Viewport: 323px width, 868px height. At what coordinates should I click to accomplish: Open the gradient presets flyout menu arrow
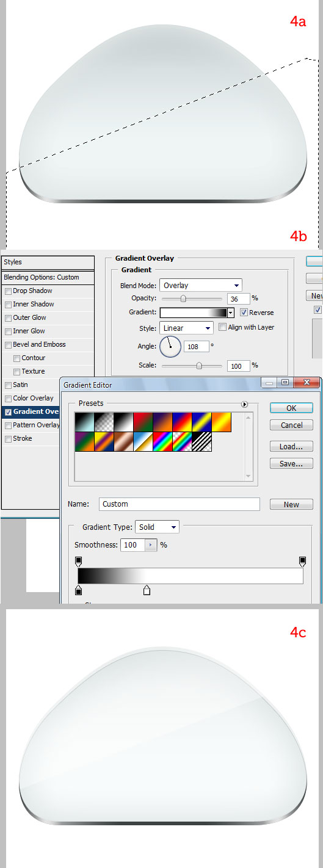coord(244,404)
